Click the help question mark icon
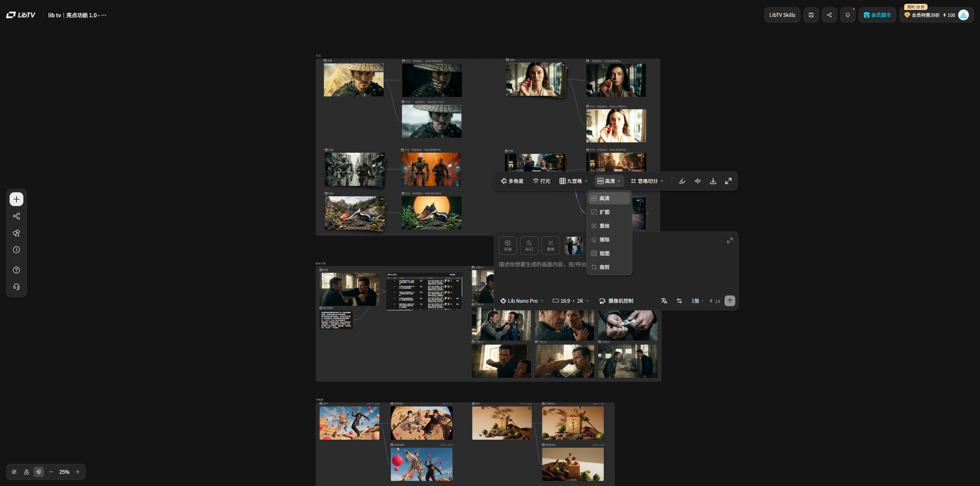Image resolution: width=980 pixels, height=486 pixels. [16, 270]
